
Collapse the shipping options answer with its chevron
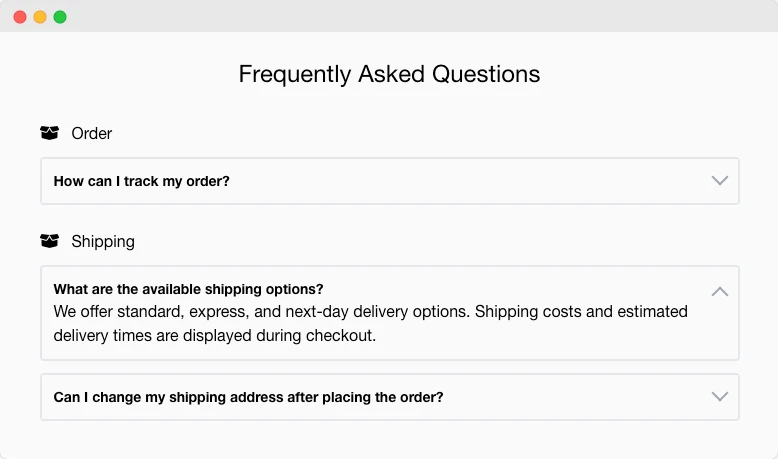click(x=719, y=292)
